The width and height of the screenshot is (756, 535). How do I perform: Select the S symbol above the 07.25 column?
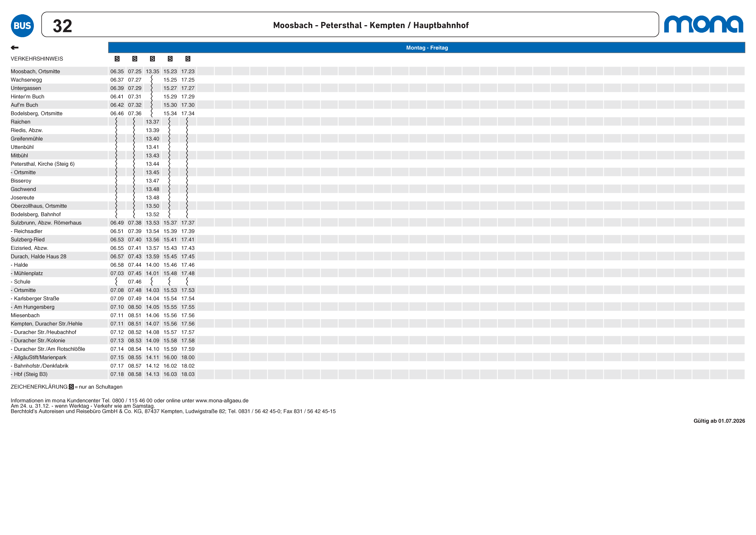135,59
